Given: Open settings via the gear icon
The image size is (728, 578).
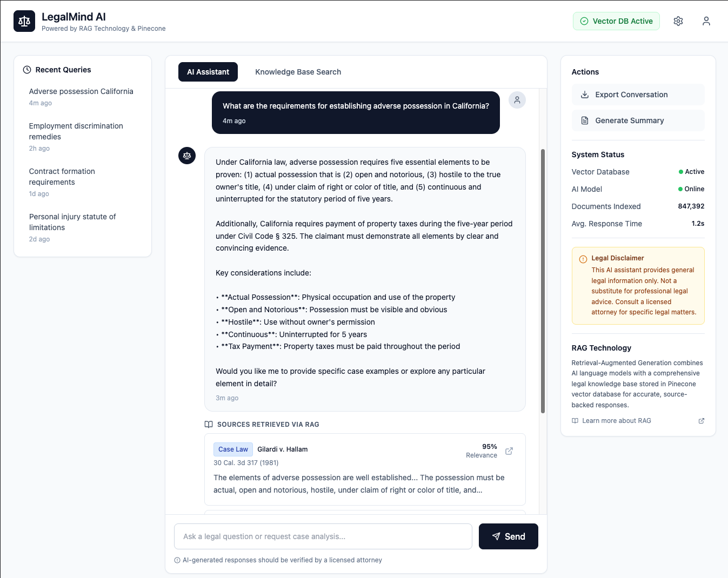Looking at the screenshot, I should [x=678, y=21].
